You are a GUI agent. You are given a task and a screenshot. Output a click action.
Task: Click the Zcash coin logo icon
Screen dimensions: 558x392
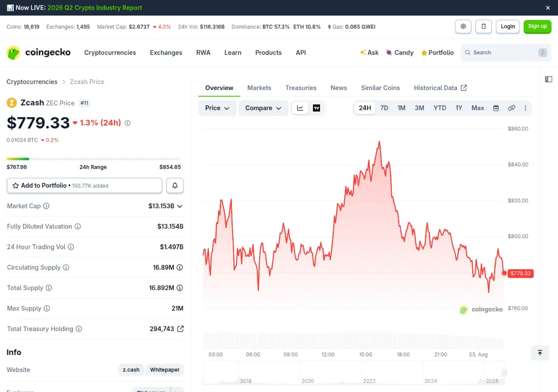pos(12,103)
